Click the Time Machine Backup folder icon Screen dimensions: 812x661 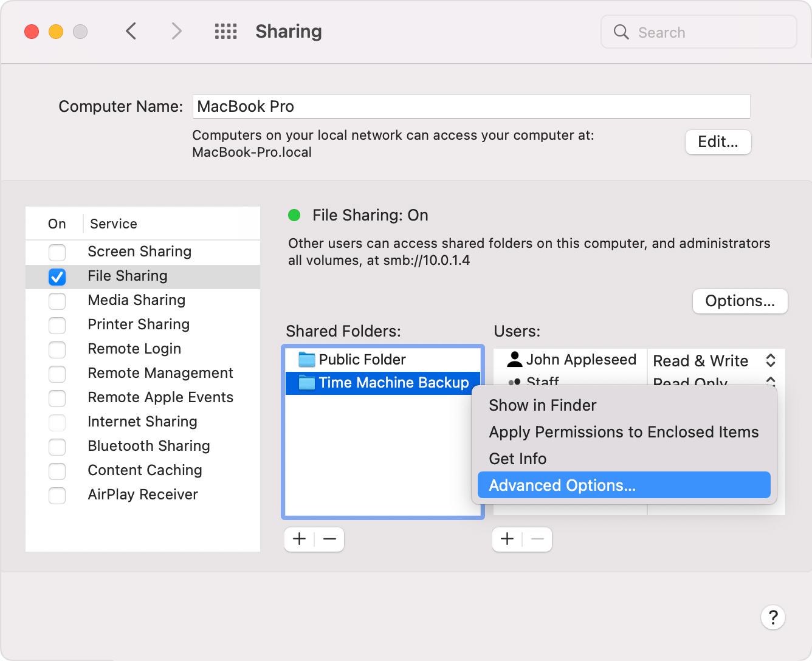306,383
